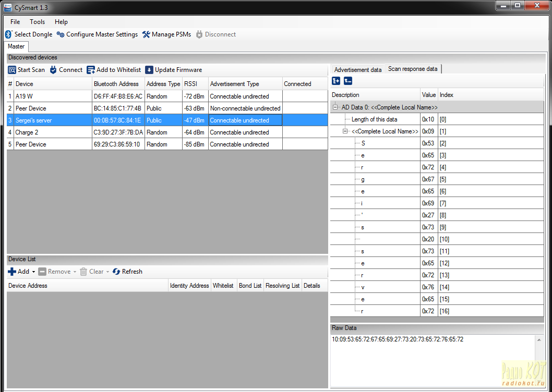Select the Charge 2 device row

click(167, 132)
